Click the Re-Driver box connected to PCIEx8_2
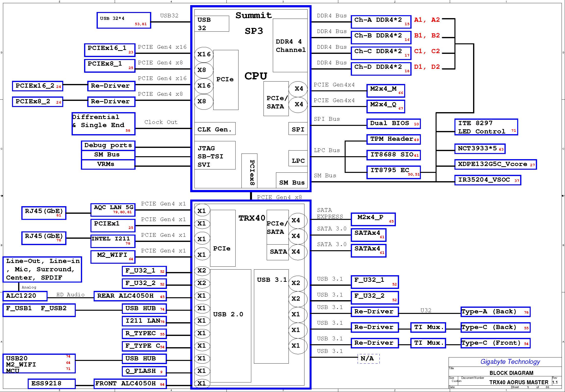Screen dimensions: 565x392 [x=111, y=102]
